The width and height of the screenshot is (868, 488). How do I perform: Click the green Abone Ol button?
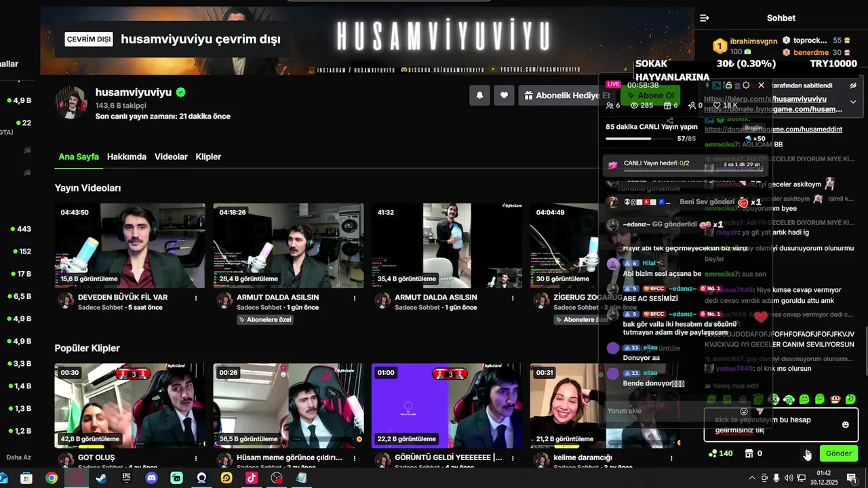pyautogui.click(x=650, y=96)
